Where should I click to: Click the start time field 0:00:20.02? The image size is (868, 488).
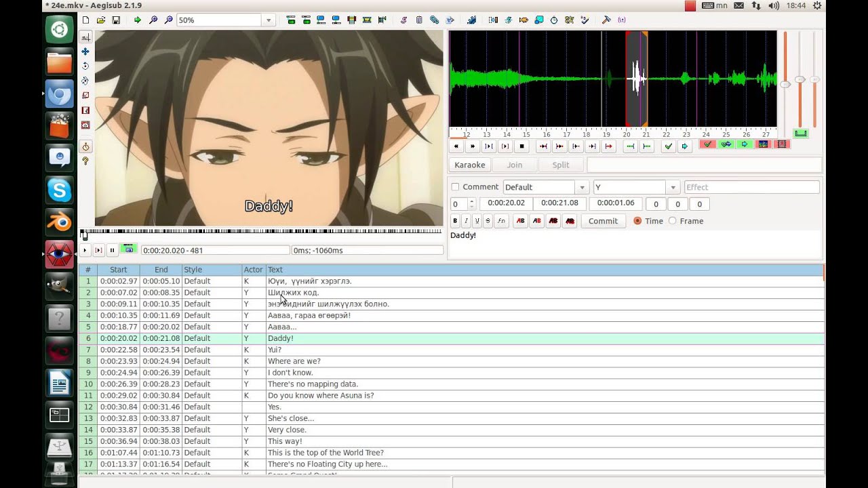pos(506,203)
